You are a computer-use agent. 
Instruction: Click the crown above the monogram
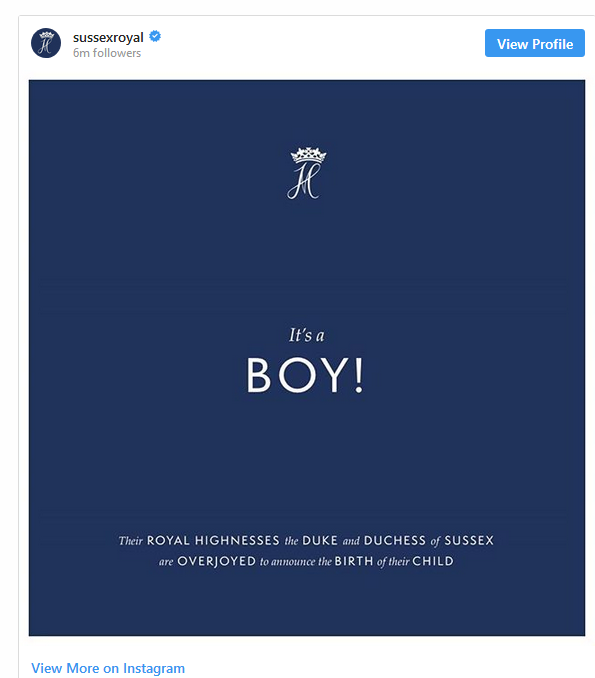click(308, 155)
